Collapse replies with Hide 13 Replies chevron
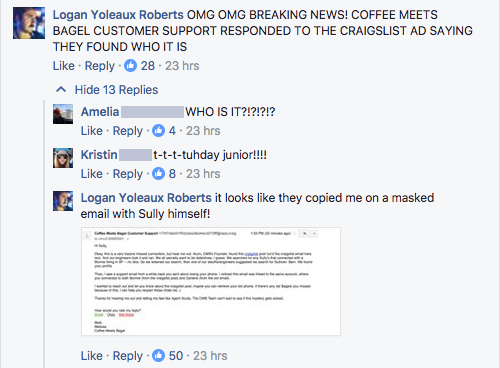 (61, 90)
